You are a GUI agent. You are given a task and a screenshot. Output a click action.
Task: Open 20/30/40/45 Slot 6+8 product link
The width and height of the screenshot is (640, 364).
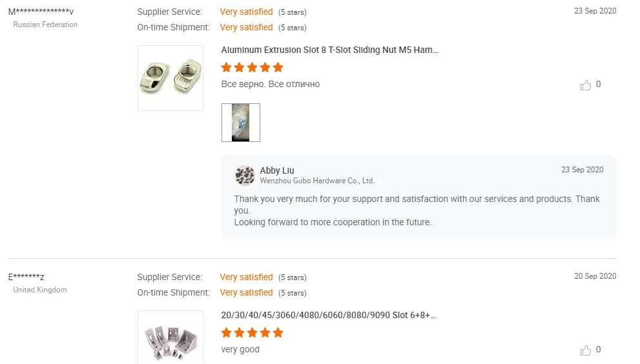click(328, 316)
